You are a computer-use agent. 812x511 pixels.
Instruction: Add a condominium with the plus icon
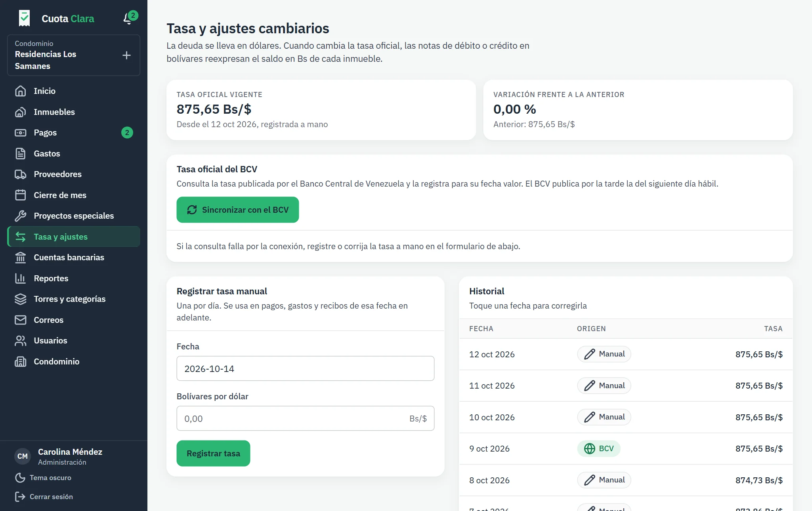(x=126, y=55)
